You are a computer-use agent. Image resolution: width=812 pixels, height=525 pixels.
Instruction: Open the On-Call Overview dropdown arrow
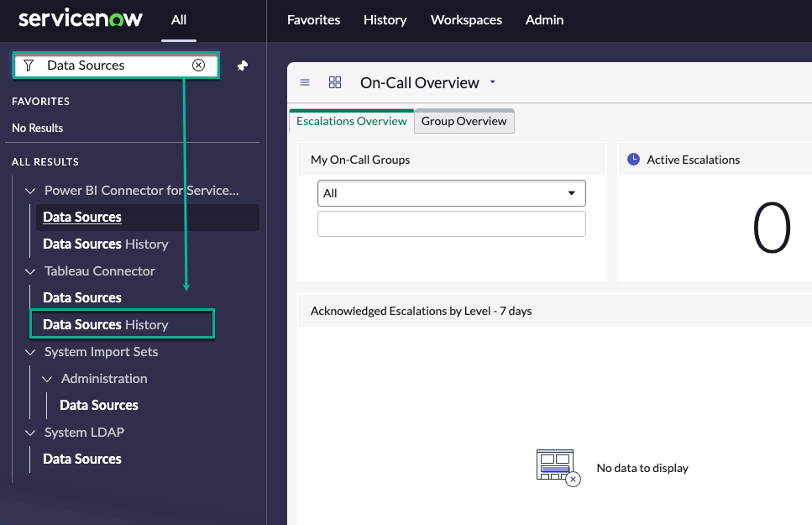point(493,82)
